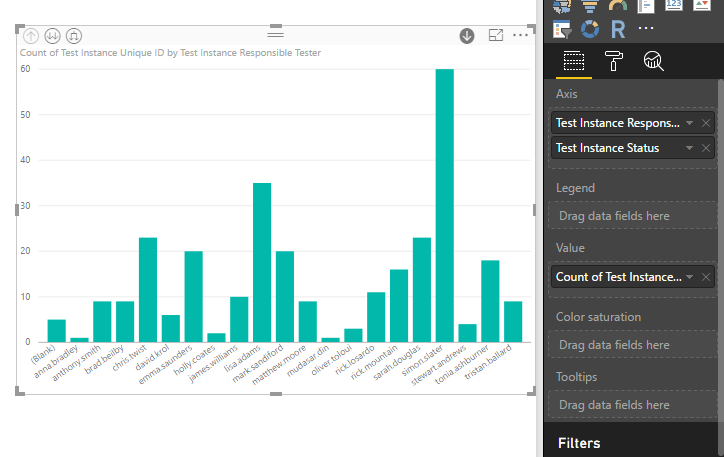Open dropdown for Test Instance Status field
The height and width of the screenshot is (457, 724).
(689, 148)
